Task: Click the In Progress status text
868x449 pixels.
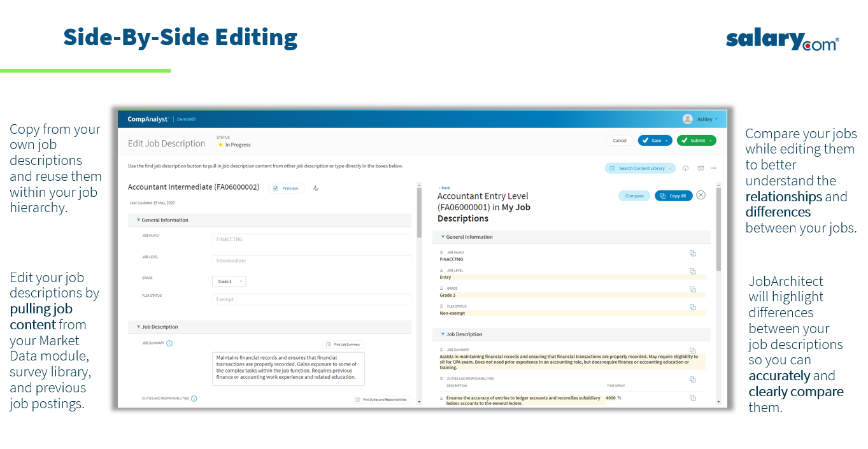Action: pyautogui.click(x=238, y=145)
